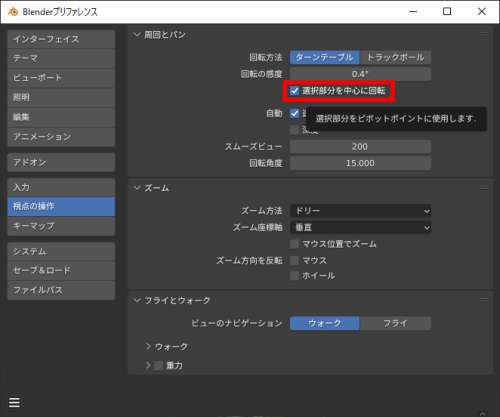Minimize the Blender preferences window
The height and width of the screenshot is (417, 500).
[x=413, y=12]
